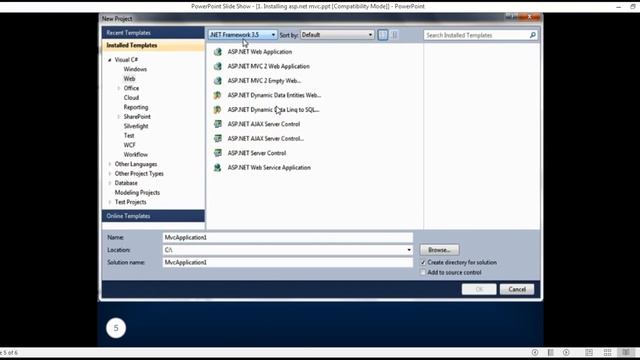Select Workflow in template tree
This screenshot has width=640, height=360.
click(x=136, y=155)
